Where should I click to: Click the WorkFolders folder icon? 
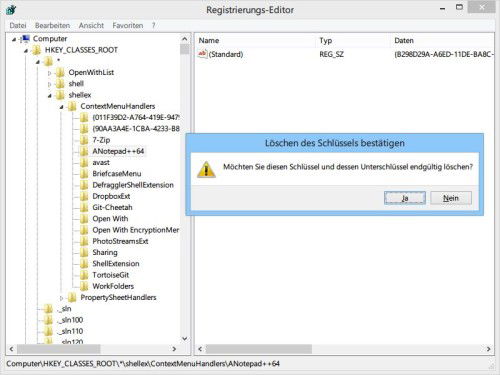tap(84, 286)
